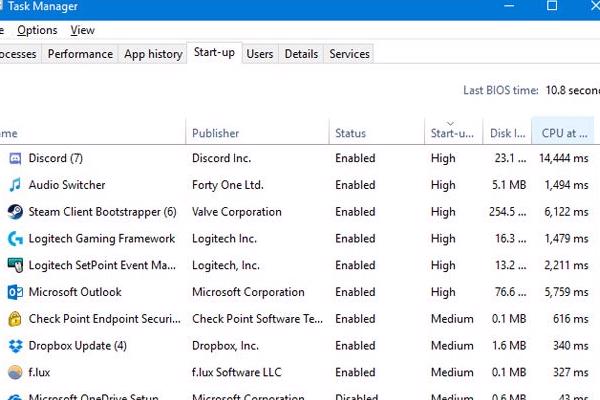Viewport: 600px width, 400px height.
Task: Select the Logitech SetPoint Event Ma... entry
Action: coord(102,265)
